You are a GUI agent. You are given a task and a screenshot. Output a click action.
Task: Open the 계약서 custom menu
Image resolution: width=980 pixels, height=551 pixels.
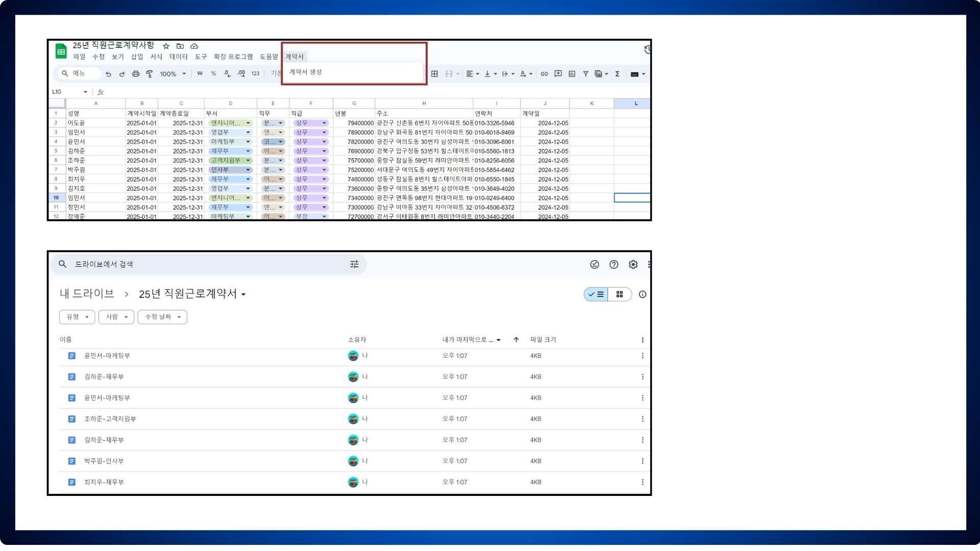click(294, 57)
